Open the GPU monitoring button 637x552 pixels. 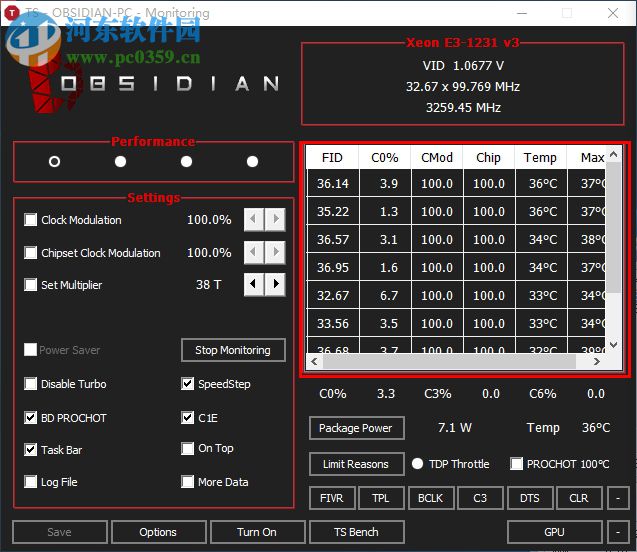tap(555, 532)
